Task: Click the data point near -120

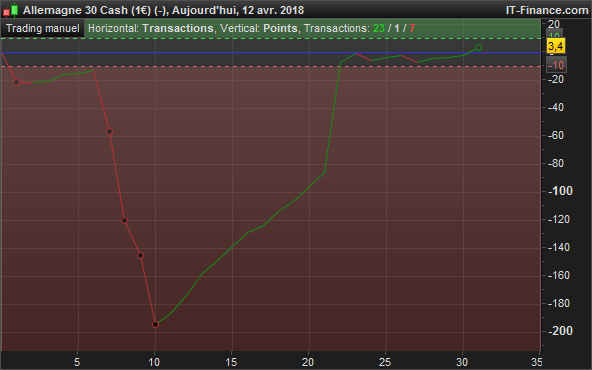Action: point(125,220)
